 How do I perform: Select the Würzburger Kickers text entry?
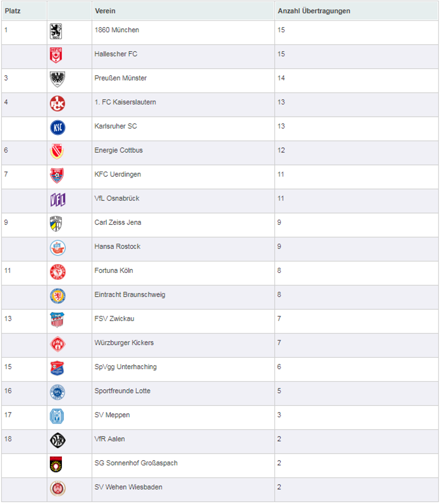[x=124, y=343]
